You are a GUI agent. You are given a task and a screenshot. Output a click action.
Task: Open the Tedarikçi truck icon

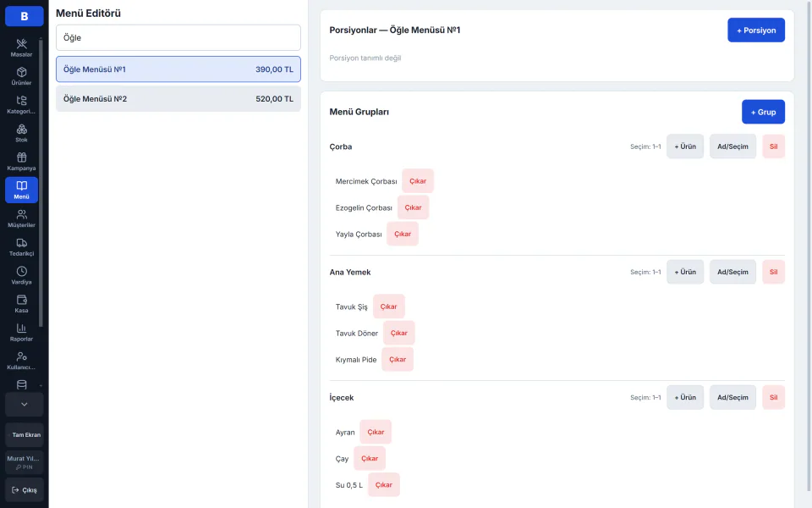point(21,243)
